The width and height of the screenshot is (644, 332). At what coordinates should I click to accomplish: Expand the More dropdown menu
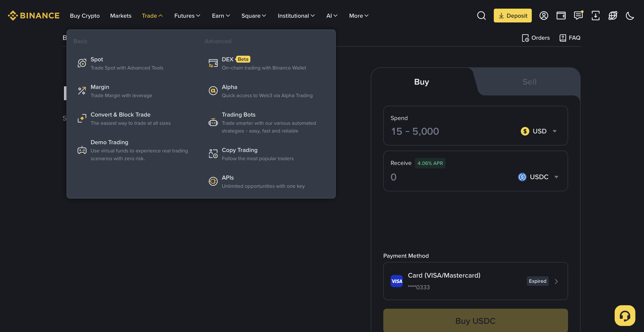coord(359,16)
